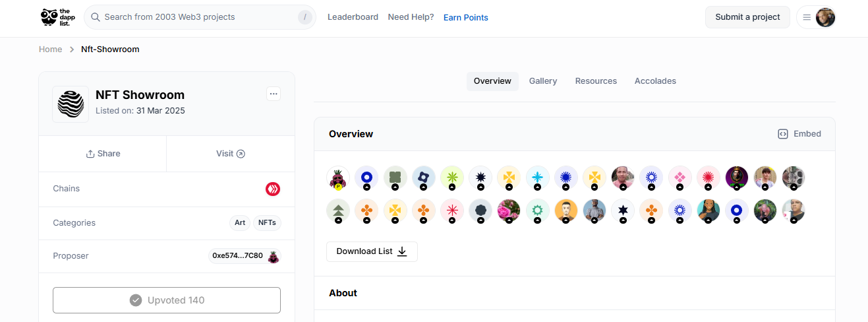Click the 0xe574...7C80 proposer address
This screenshot has height=322, width=868.
237,256
